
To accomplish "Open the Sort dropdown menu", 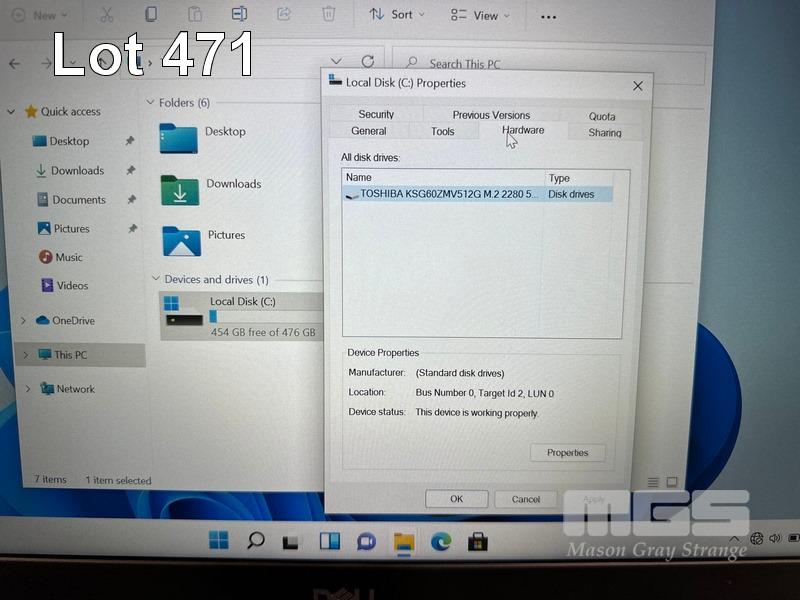I will click(397, 15).
